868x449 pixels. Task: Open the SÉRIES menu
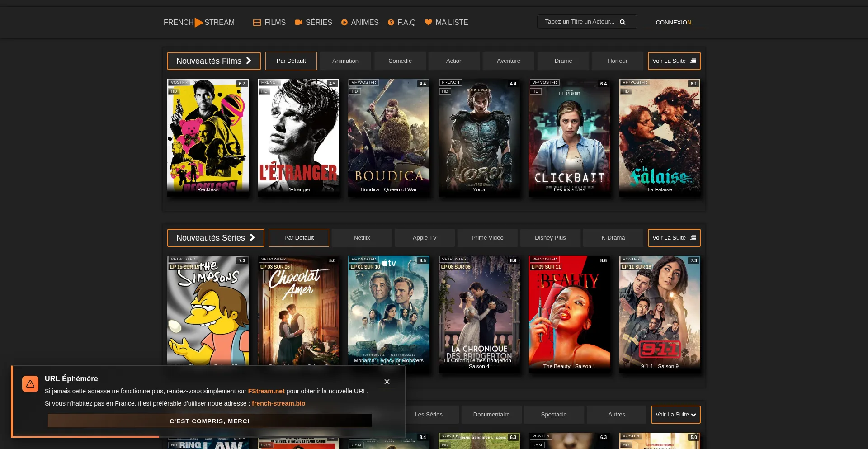[313, 22]
